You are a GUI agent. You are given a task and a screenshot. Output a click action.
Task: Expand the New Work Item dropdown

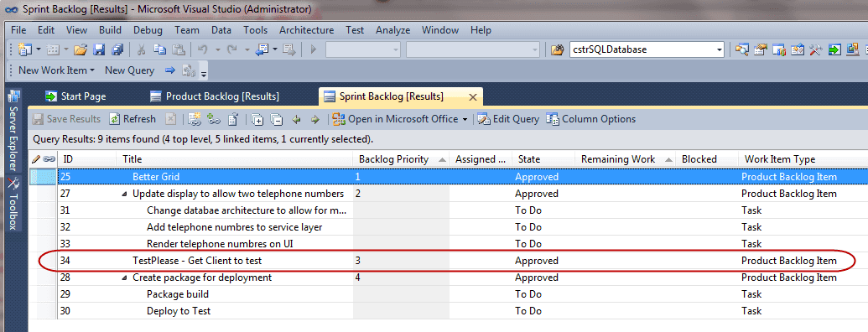[92, 70]
